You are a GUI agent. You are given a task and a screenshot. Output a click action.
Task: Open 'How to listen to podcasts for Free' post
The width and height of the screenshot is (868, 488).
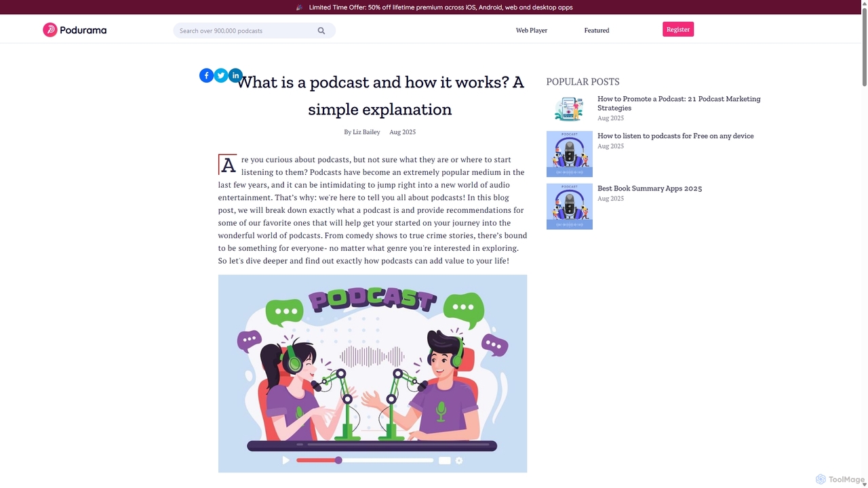675,136
